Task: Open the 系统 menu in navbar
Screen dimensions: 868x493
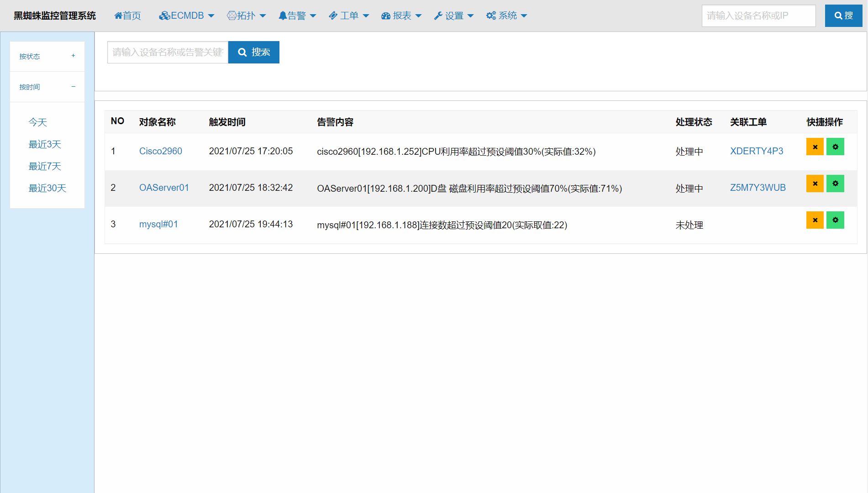Action: (x=506, y=16)
